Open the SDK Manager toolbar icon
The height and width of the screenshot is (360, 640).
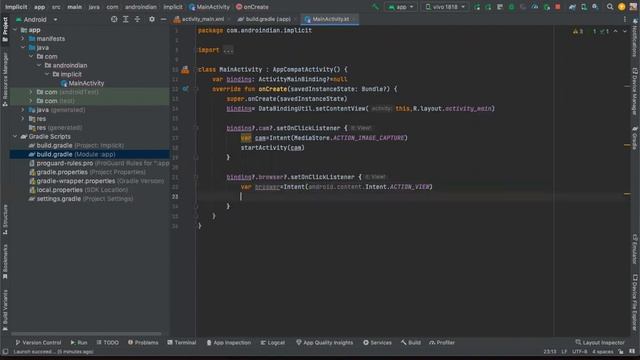point(596,7)
